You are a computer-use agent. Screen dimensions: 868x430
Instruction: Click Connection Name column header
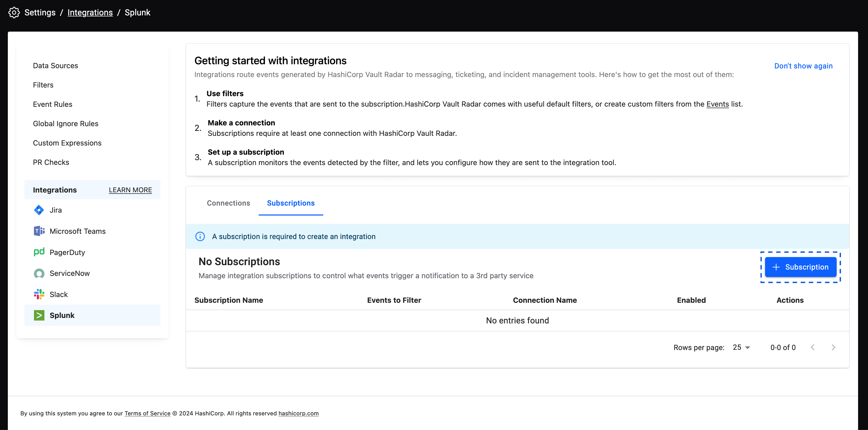click(545, 300)
